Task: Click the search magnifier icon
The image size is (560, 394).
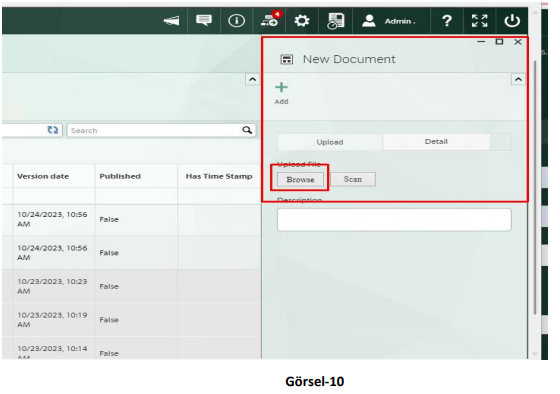Action: (x=247, y=130)
